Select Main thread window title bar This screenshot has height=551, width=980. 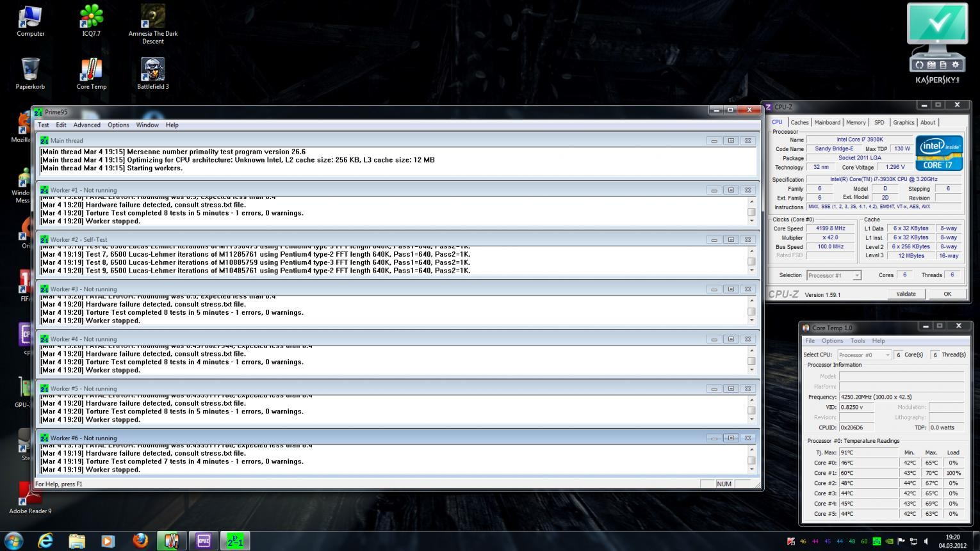[x=397, y=140]
